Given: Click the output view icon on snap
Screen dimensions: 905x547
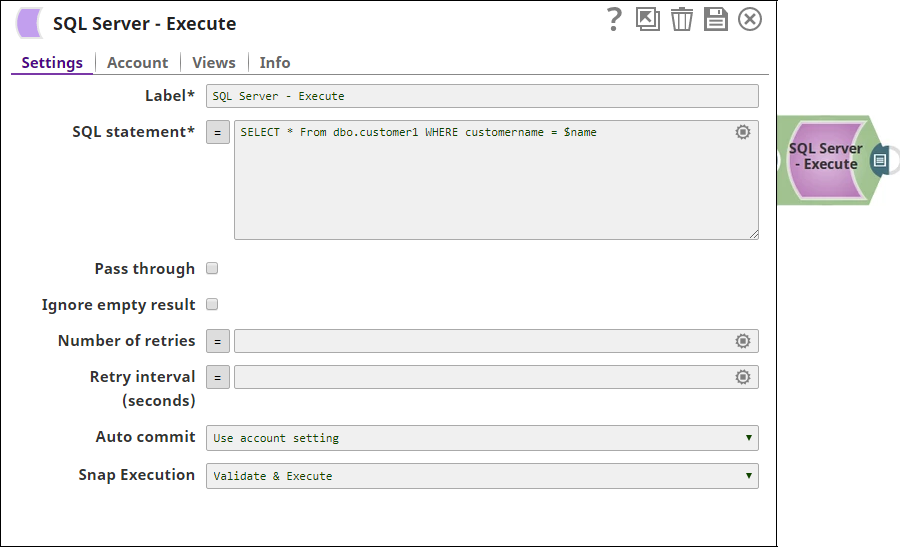Looking at the screenshot, I should click(x=880, y=160).
